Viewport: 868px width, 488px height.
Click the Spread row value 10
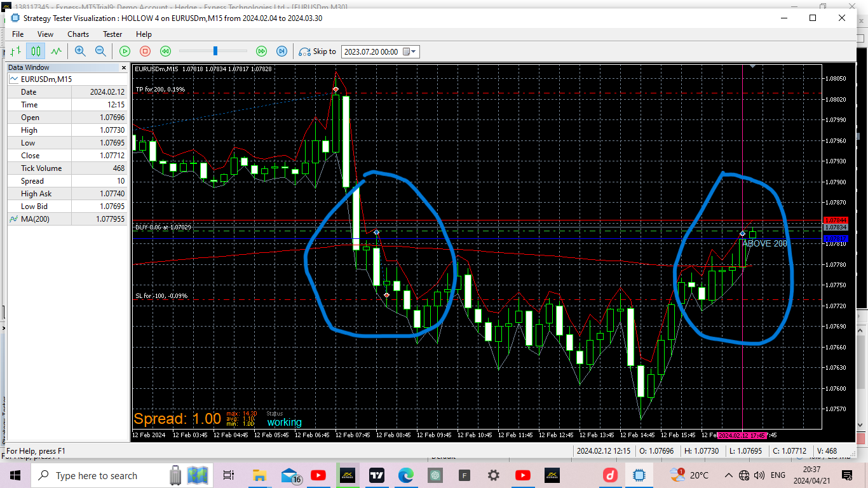click(x=120, y=181)
